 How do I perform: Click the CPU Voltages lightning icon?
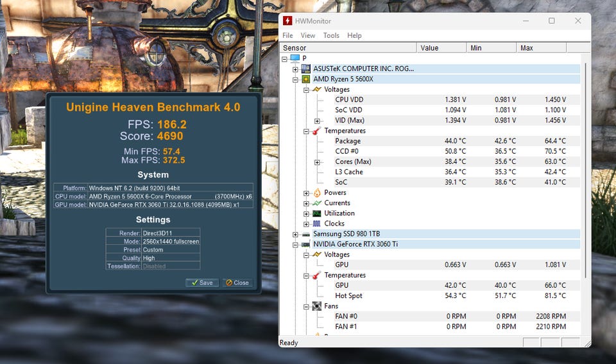316,90
